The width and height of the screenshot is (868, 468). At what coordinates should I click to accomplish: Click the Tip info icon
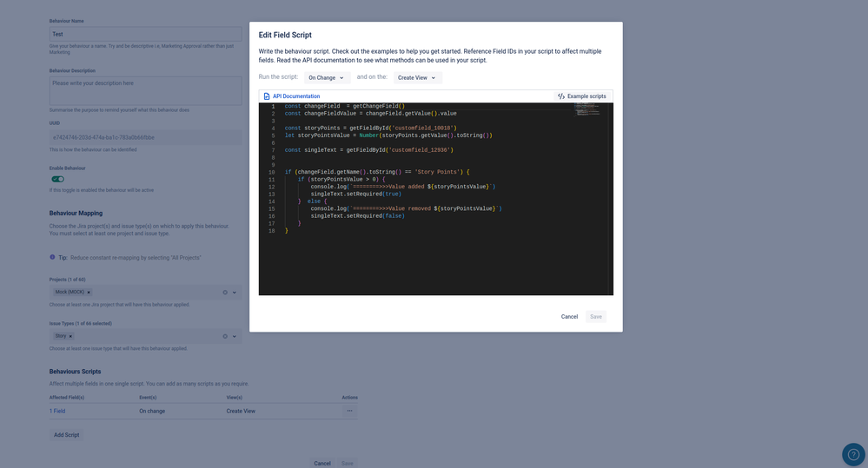[x=53, y=257]
